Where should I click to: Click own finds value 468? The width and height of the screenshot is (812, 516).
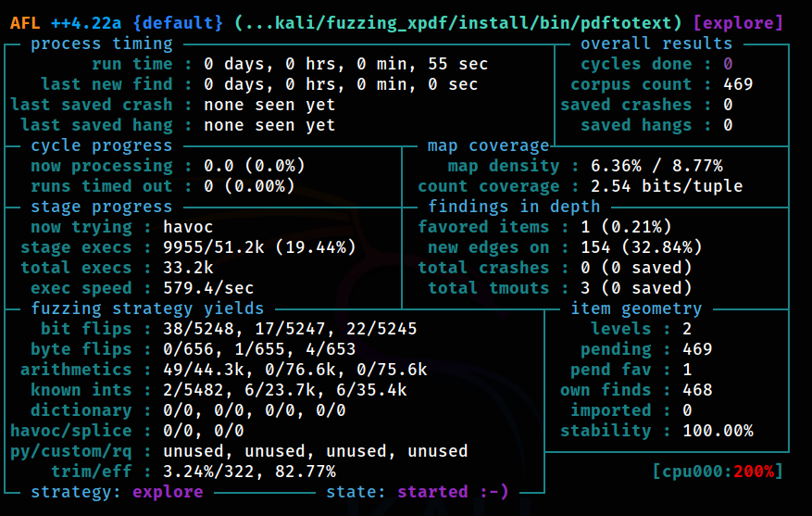coord(697,390)
